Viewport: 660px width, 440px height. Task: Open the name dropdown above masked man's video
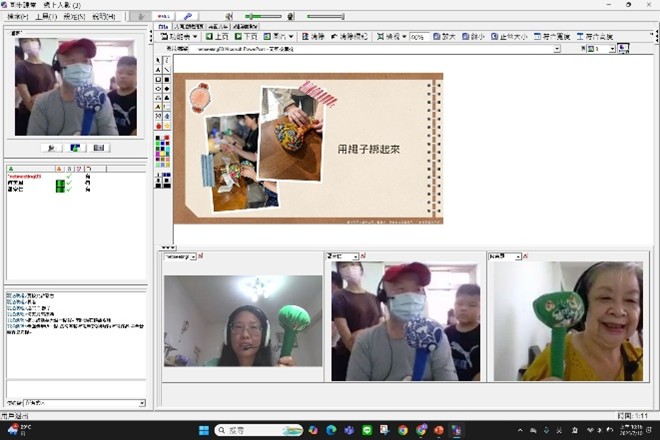pyautogui.click(x=356, y=256)
